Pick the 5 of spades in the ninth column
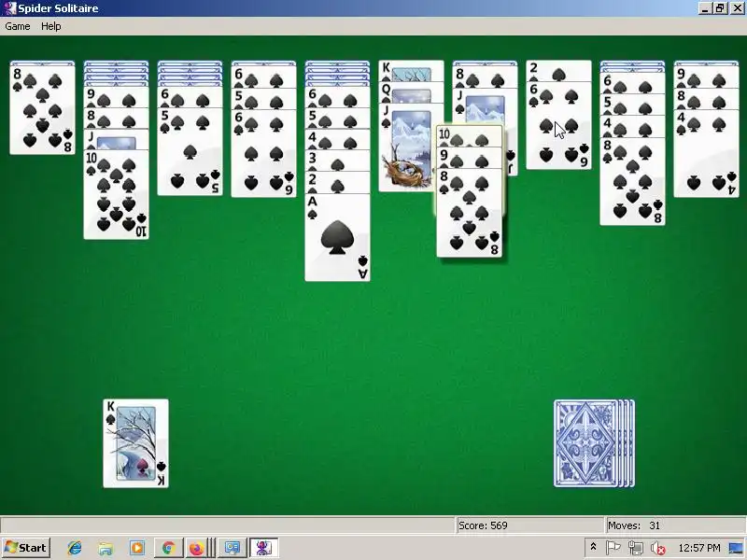 pyautogui.click(x=633, y=105)
